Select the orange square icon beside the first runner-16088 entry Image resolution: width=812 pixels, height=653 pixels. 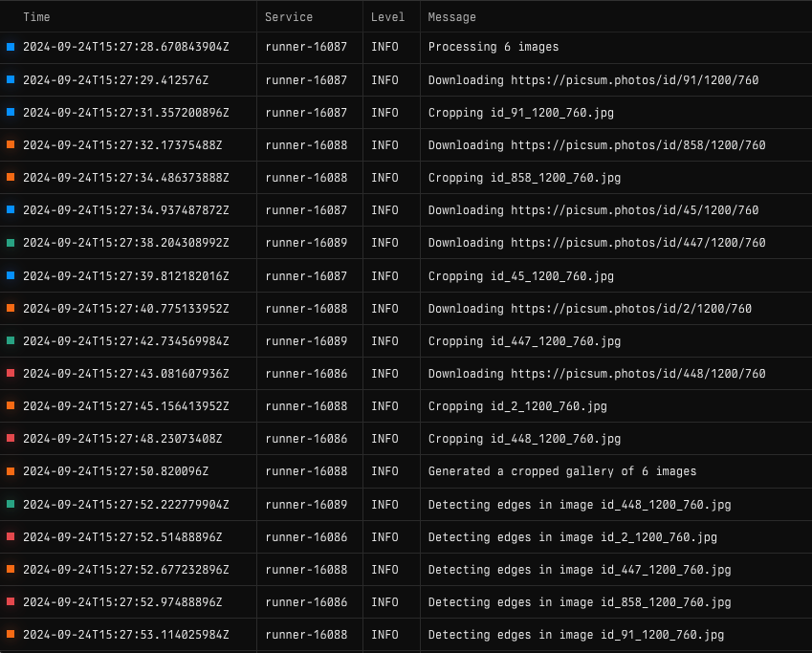pyautogui.click(x=11, y=145)
